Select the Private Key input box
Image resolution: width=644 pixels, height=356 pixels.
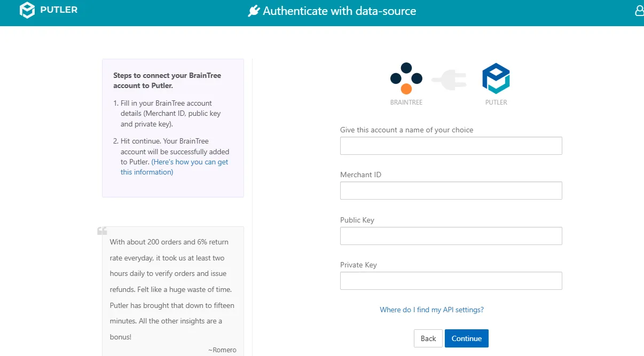point(451,281)
